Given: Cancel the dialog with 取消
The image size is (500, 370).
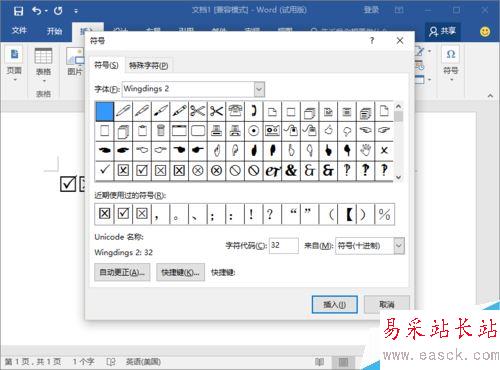Looking at the screenshot, I should 387,304.
